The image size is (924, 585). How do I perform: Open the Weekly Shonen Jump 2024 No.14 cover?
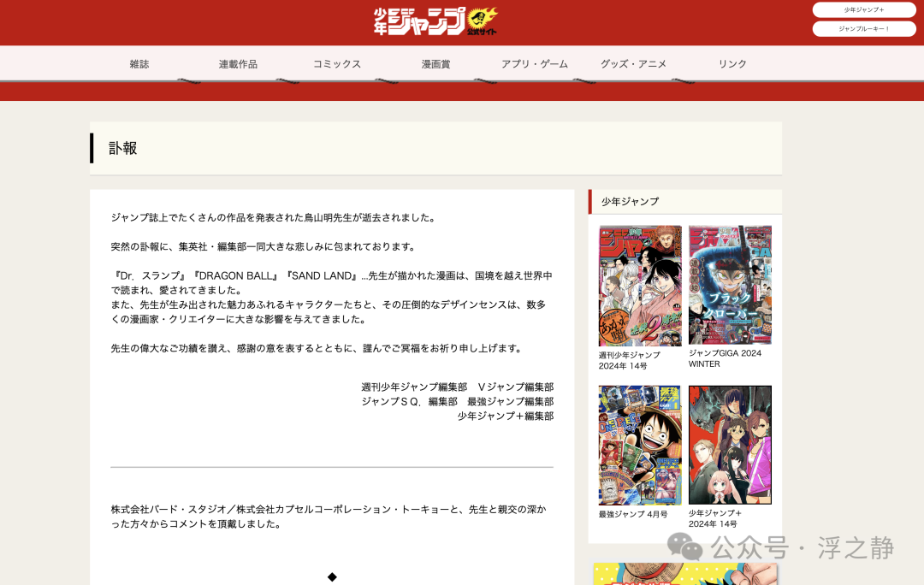[640, 286]
